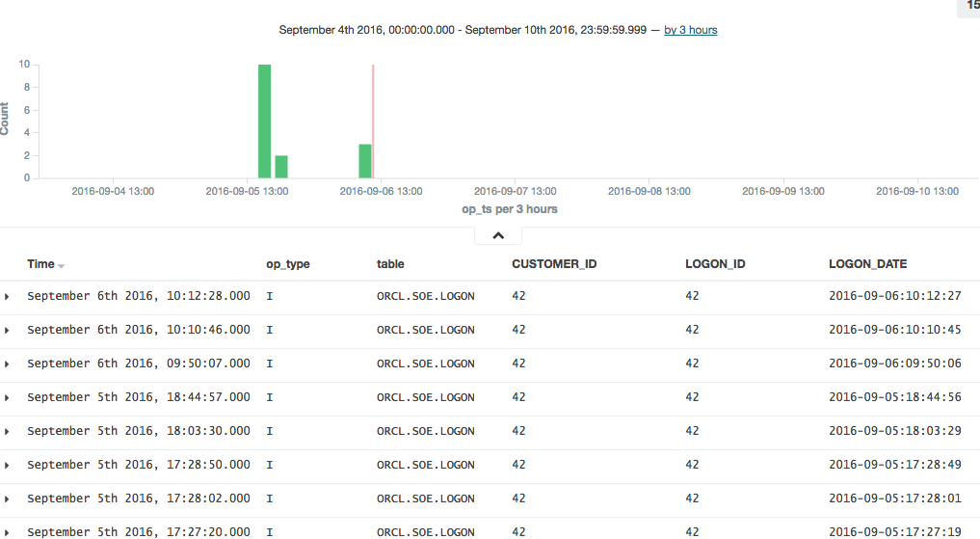Image resolution: width=980 pixels, height=539 pixels.
Task: Select the CUSTOMER_ID column header
Action: tap(554, 264)
